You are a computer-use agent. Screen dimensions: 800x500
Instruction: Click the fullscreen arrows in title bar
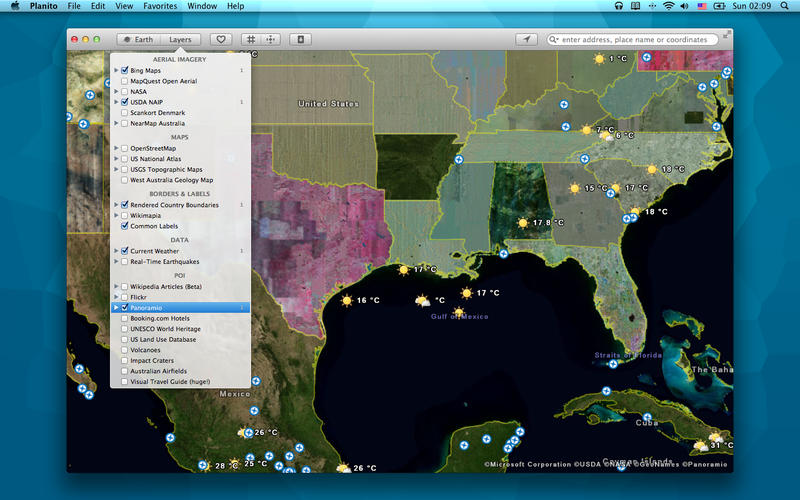coord(725,34)
